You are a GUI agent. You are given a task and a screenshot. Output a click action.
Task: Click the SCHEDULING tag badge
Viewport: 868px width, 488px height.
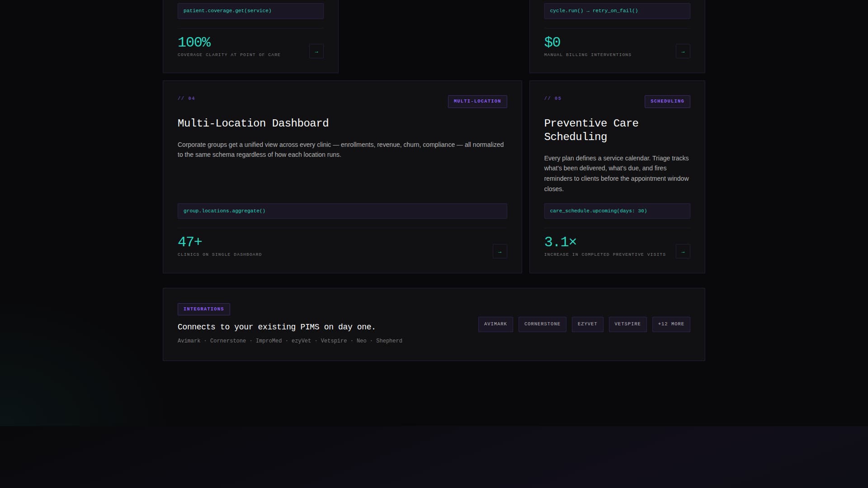click(x=667, y=101)
